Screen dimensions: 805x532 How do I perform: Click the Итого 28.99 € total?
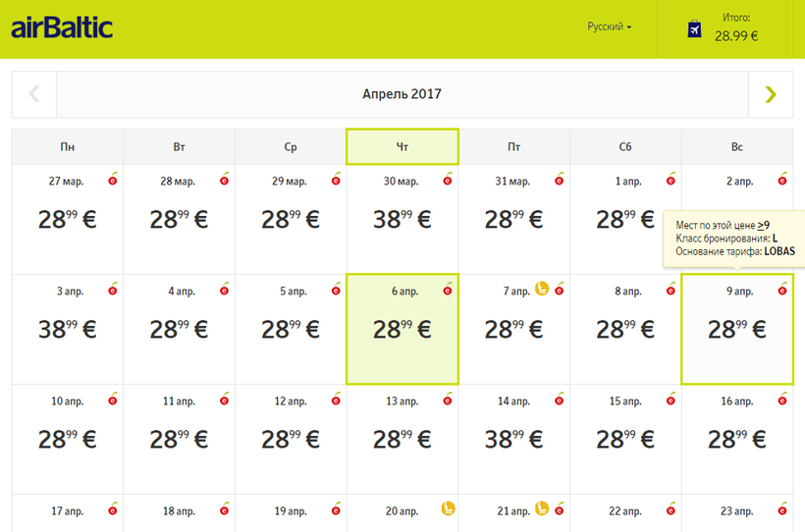coord(736,27)
